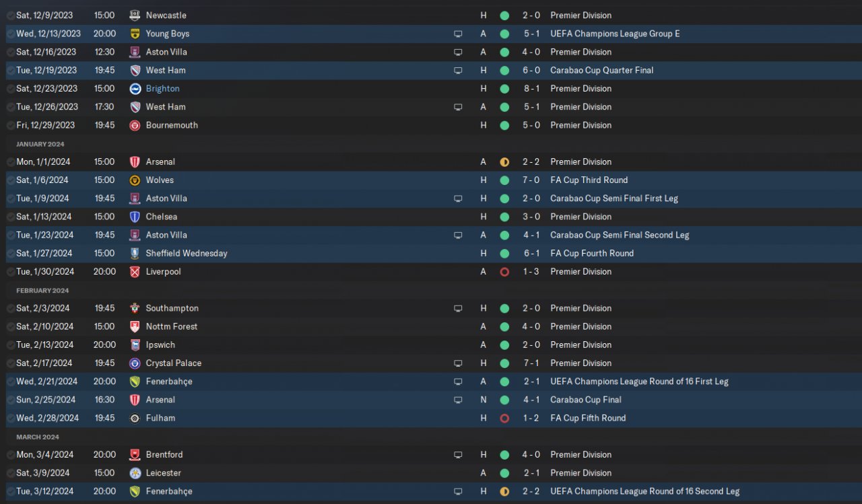Toggle the checkmark on the Newcastle fixture row
862x504 pixels.
click(11, 15)
